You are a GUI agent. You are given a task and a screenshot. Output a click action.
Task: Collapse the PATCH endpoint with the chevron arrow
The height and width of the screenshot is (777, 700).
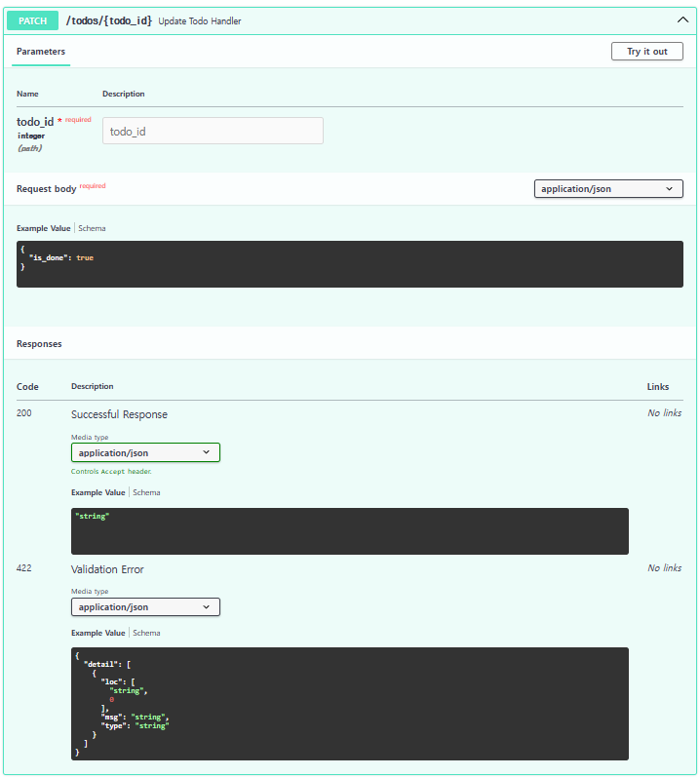pyautogui.click(x=682, y=20)
